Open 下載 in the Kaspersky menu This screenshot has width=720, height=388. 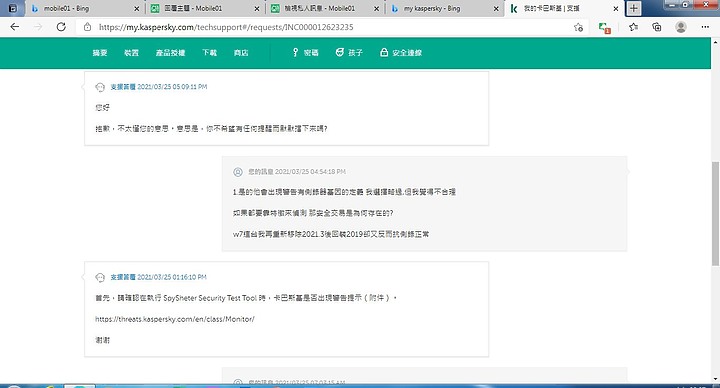[209, 53]
